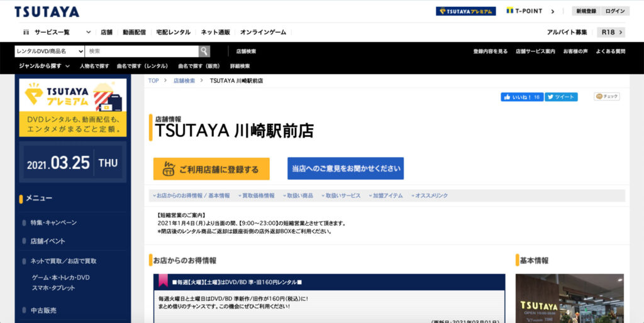
Task: Open ゲーム・本・トレカ・DVD sidebar link
Action: point(61,278)
